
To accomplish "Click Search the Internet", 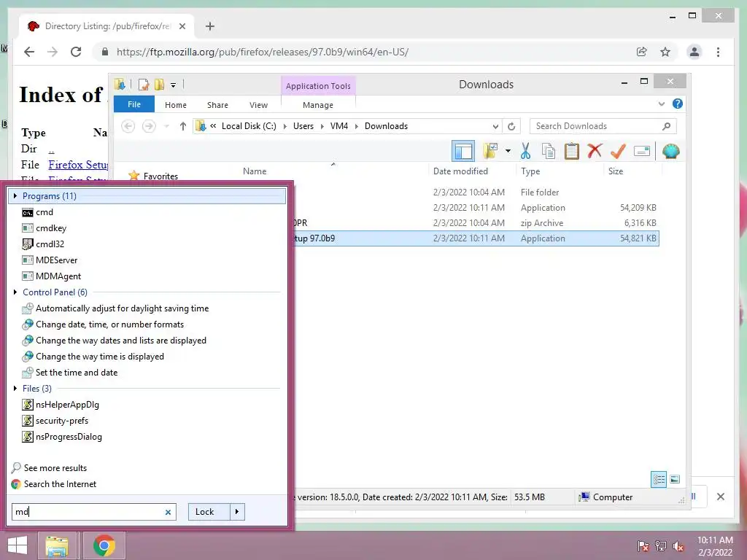I will pos(54,484).
